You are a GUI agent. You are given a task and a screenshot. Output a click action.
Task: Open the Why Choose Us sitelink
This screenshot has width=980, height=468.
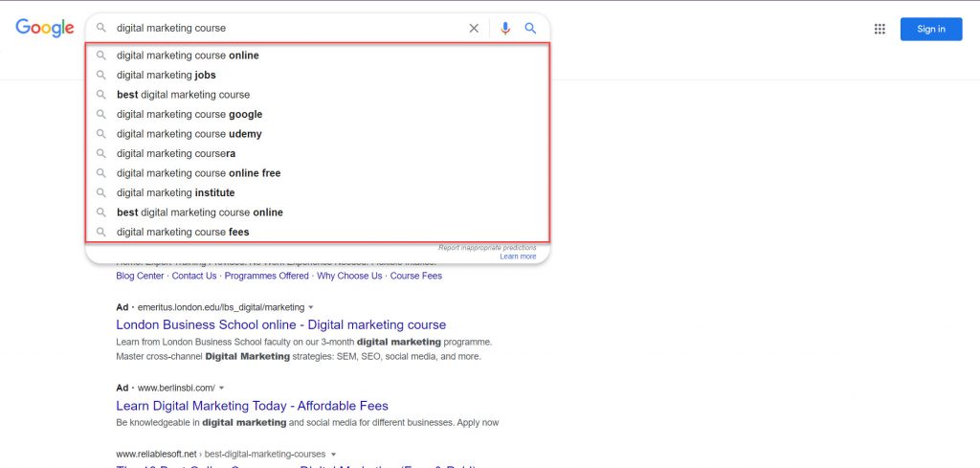pyautogui.click(x=349, y=276)
